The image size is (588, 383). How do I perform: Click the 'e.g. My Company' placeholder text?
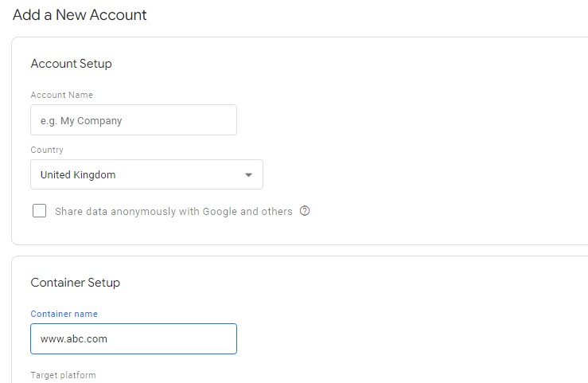(81, 121)
